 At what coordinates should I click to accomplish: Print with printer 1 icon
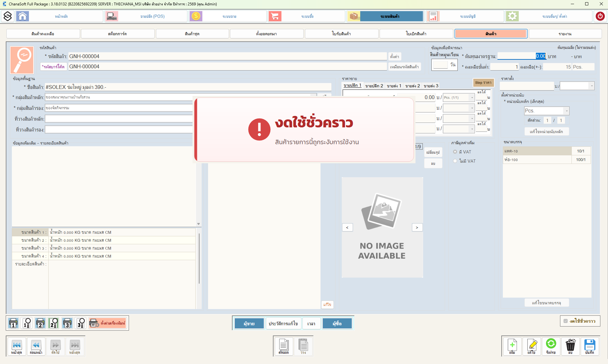(13, 323)
